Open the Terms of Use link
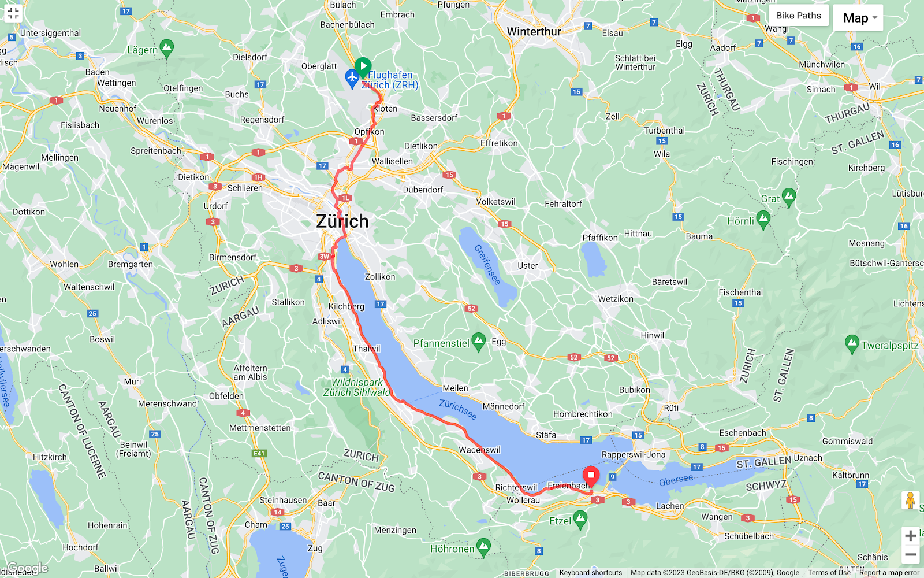Screen dimensions: 924x578 pos(829,573)
